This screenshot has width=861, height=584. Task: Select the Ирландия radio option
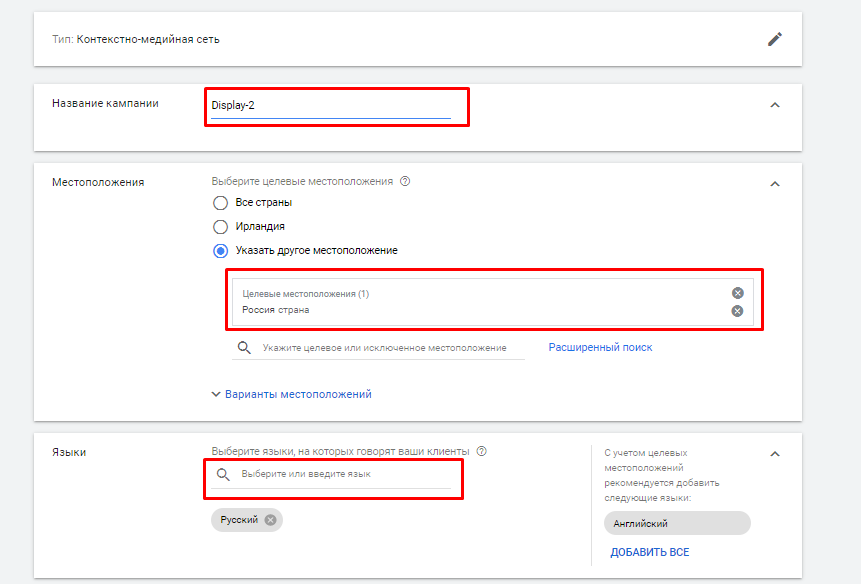pos(221,226)
